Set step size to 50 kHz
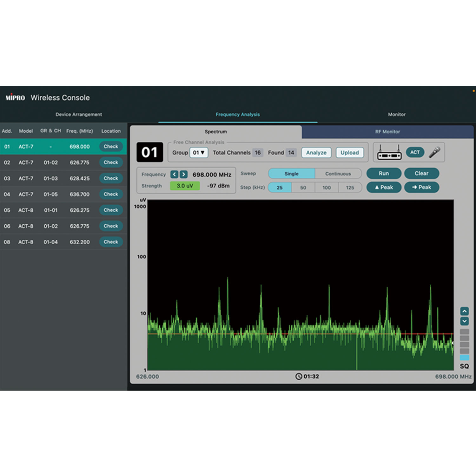The height and width of the screenshot is (476, 476). 303,188
